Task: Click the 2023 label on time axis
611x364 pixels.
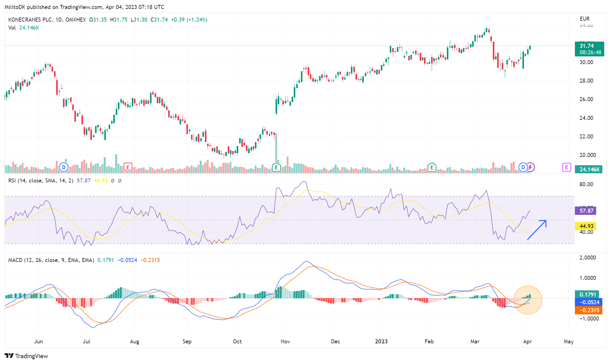Action: [x=381, y=342]
